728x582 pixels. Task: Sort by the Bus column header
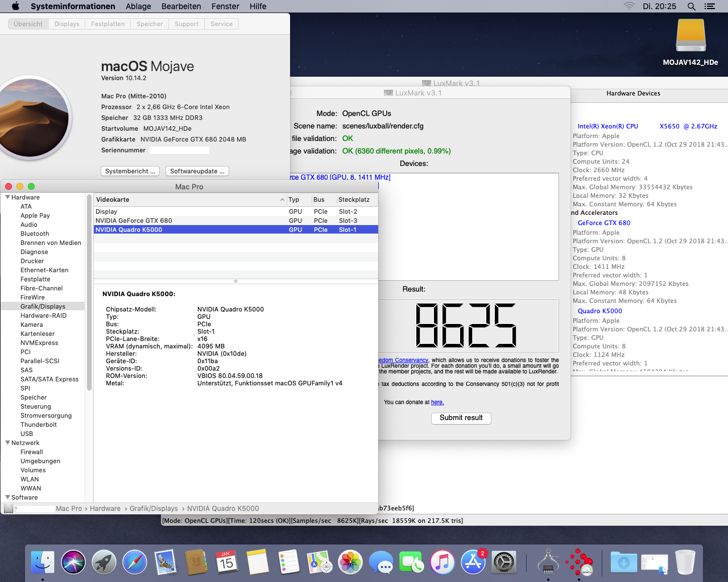pyautogui.click(x=323, y=199)
